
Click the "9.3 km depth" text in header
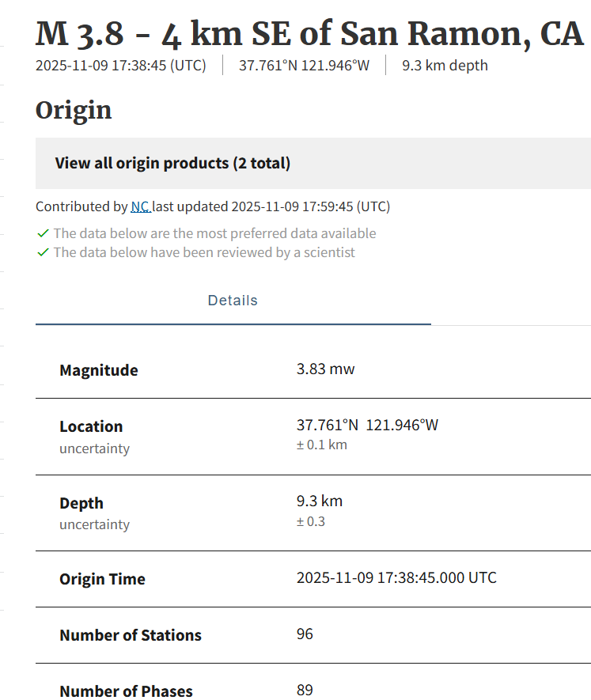click(445, 66)
